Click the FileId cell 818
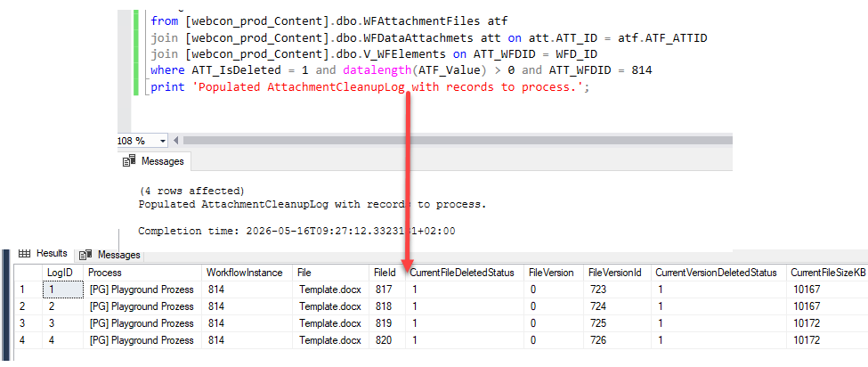This screenshot has width=868, height=367. (387, 306)
